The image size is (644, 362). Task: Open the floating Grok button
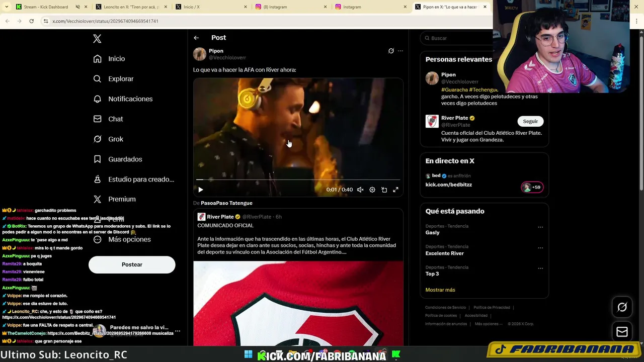click(x=622, y=308)
